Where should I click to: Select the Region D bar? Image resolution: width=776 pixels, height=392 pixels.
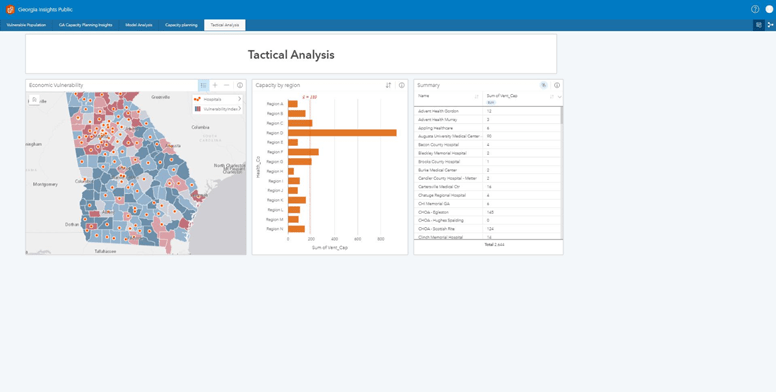point(342,133)
